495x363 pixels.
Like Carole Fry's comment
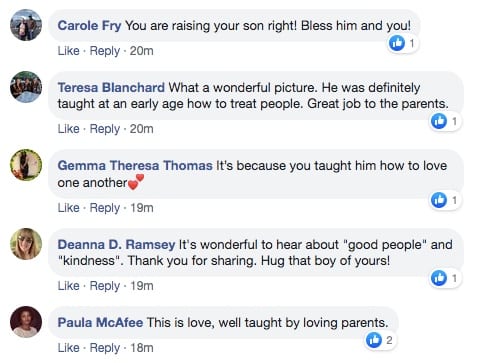(x=68, y=51)
